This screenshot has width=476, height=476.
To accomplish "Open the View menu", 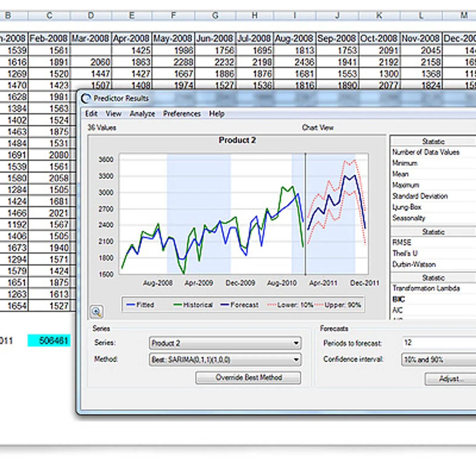I will [113, 114].
